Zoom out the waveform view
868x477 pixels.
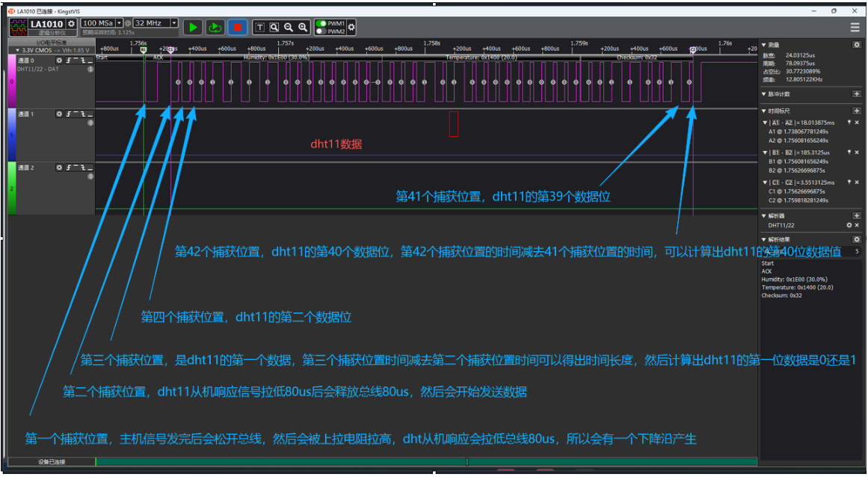289,27
